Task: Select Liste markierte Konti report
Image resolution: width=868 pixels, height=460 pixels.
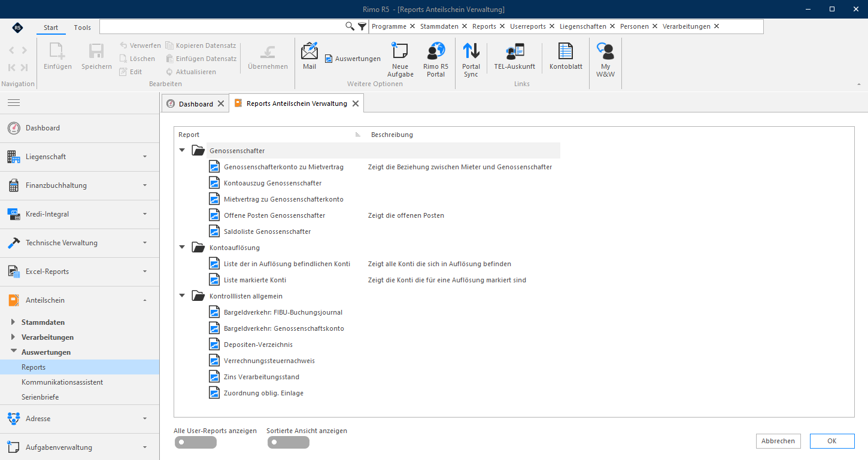Action: coord(254,280)
